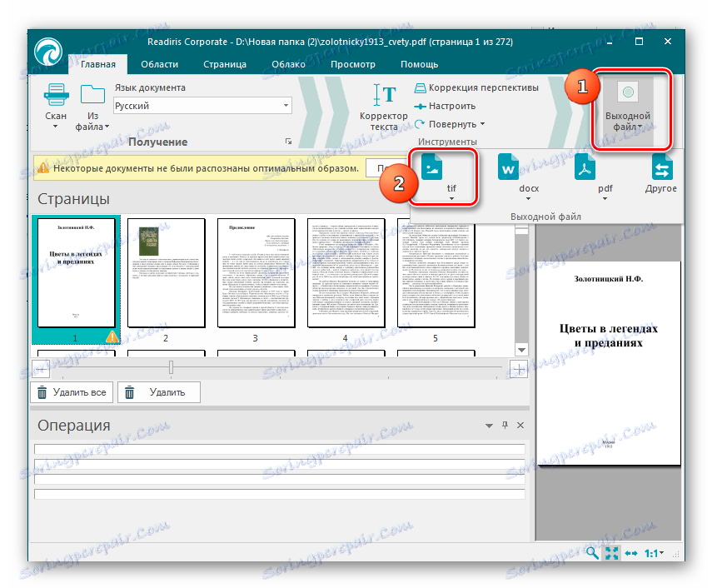Choose the docx output format icon
712x588 pixels.
click(508, 167)
